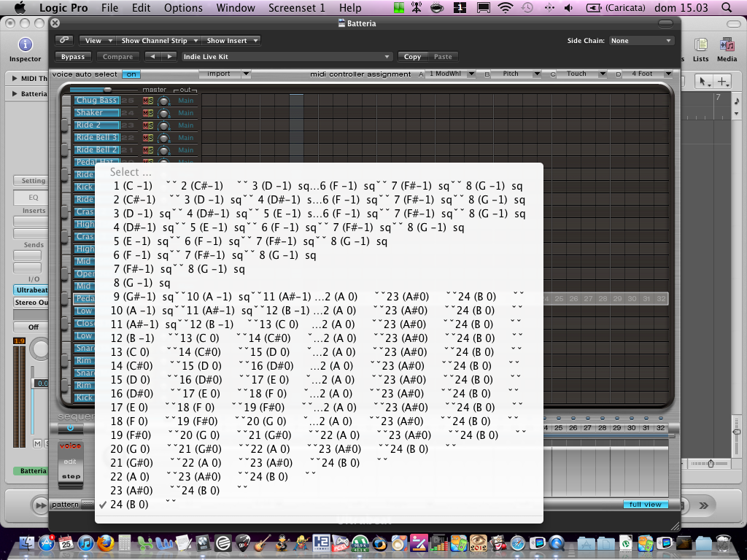The height and width of the screenshot is (560, 747).
Task: Open controller D 4 Foot dropdown
Action: [x=648, y=74]
